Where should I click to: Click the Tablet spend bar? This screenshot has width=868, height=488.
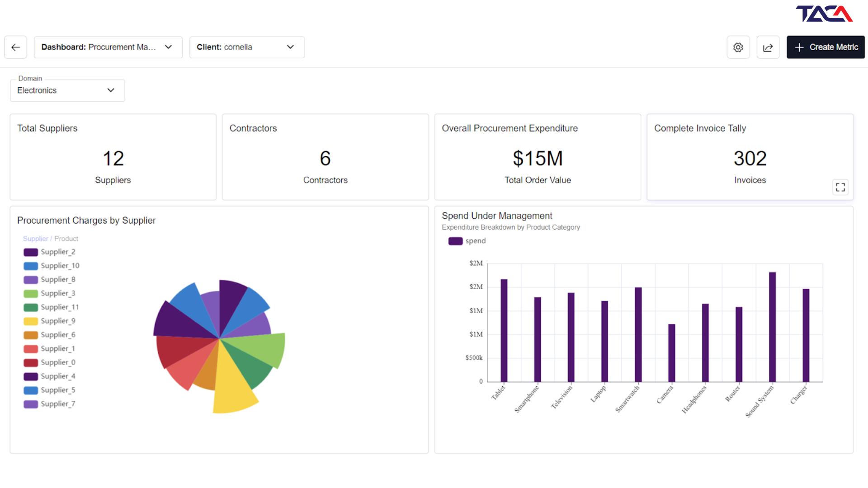click(x=504, y=330)
